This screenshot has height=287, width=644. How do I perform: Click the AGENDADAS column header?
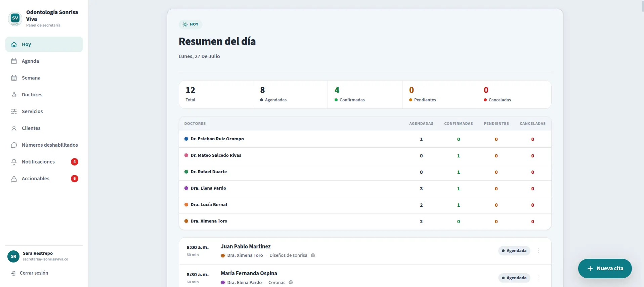tap(421, 124)
